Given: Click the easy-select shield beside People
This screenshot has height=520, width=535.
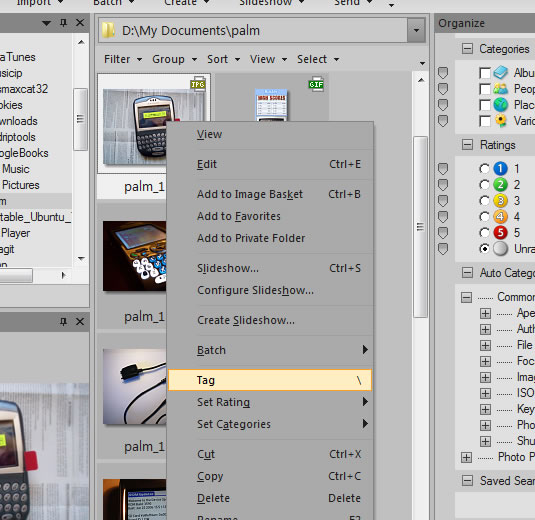Looking at the screenshot, I should (x=443, y=89).
